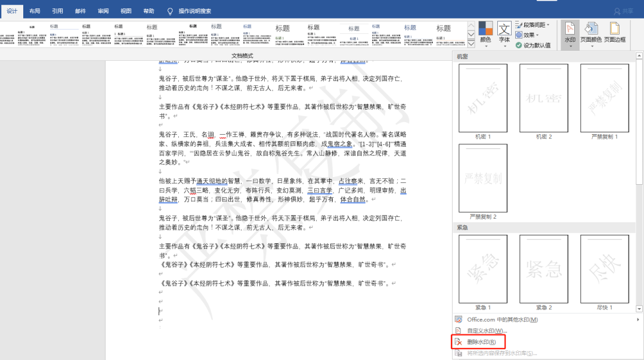
Task: Select the 严禁复制 2 watermark preset
Action: [x=482, y=178]
